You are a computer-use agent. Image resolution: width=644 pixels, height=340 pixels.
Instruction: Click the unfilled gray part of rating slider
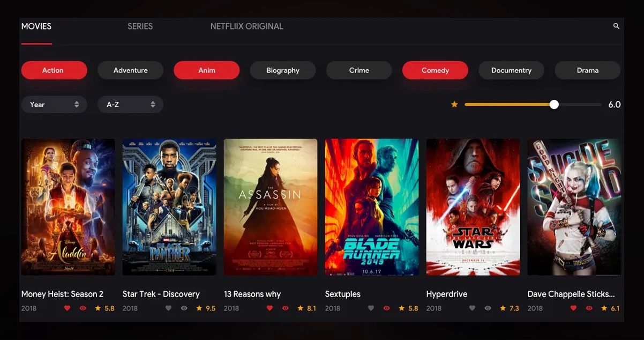[x=580, y=105]
